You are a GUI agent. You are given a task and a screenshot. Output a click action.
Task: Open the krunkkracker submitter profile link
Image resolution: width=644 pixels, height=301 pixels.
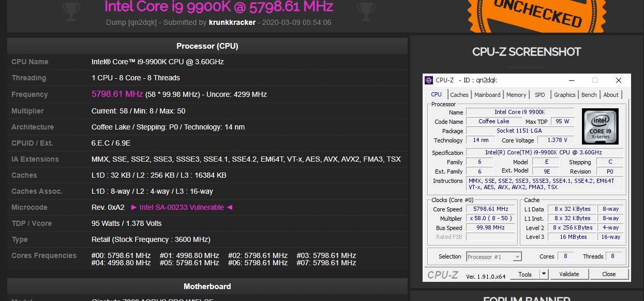pos(232,22)
